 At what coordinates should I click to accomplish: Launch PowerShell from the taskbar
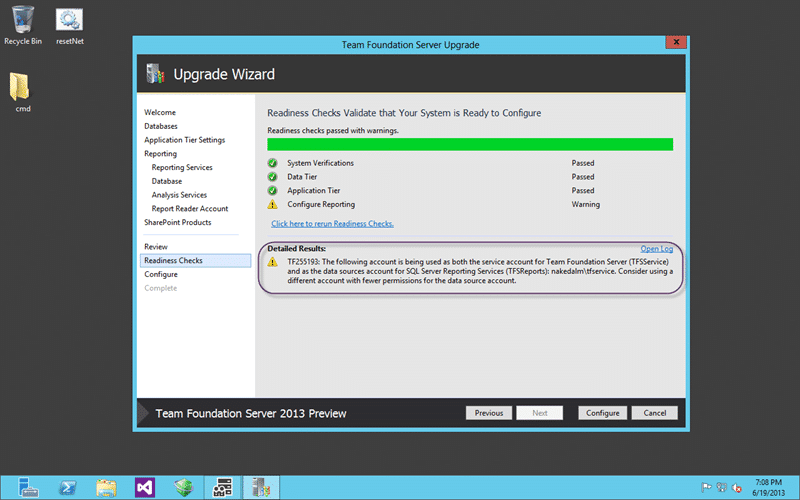67,488
